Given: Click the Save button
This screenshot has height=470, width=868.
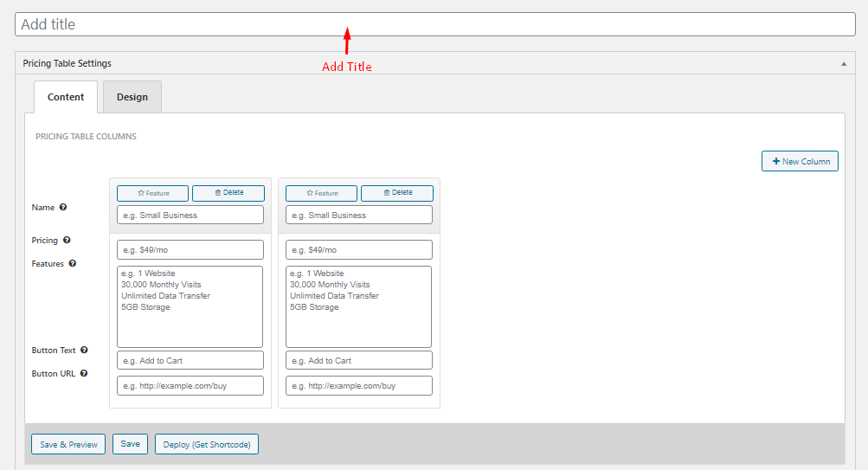Looking at the screenshot, I should [x=130, y=444].
